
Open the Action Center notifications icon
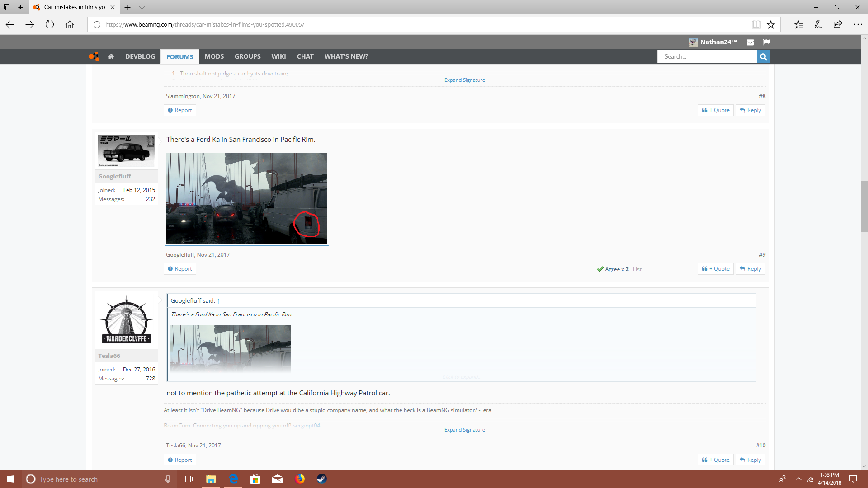853,479
